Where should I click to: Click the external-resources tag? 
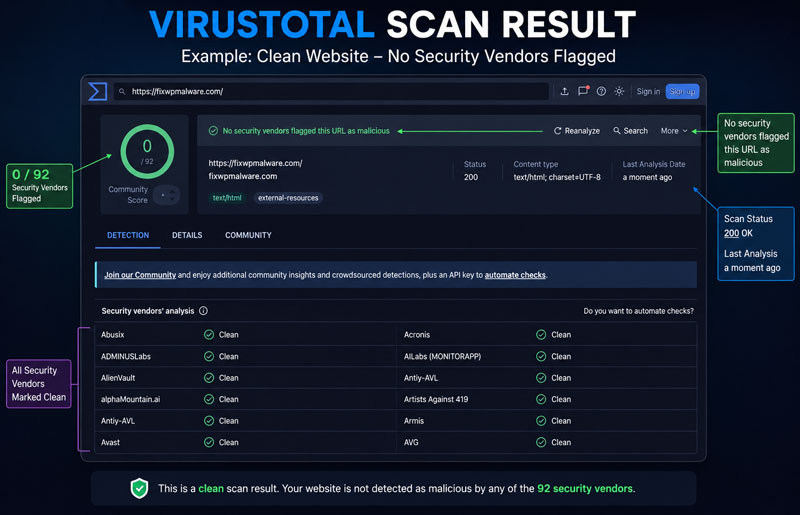288,198
